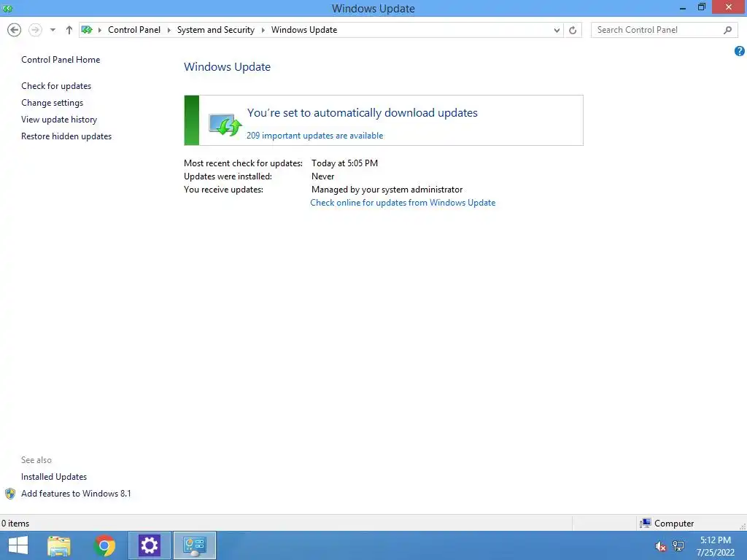
Task: Click Computer icon in status bar
Action: click(645, 524)
